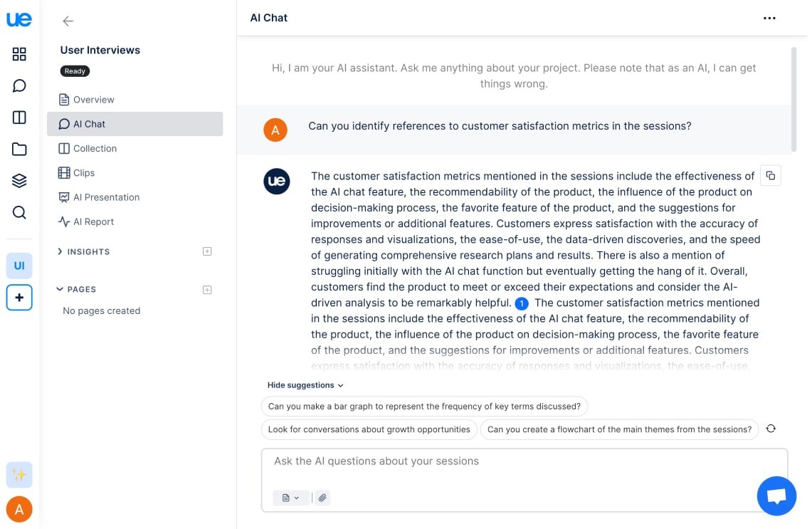Click the paperclip attach file icon
This screenshot has width=812, height=529.
322,498
